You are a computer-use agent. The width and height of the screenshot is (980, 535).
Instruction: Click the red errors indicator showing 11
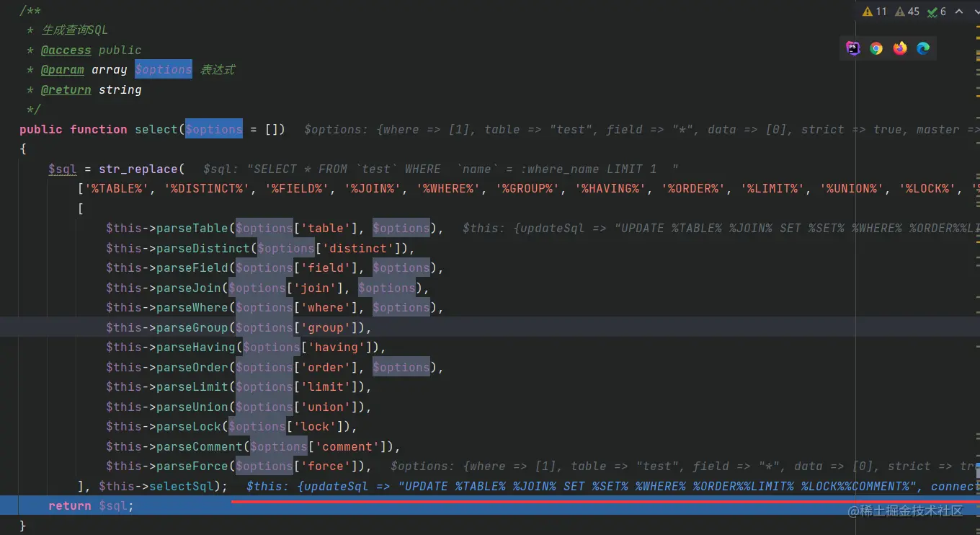pyautogui.click(x=874, y=12)
